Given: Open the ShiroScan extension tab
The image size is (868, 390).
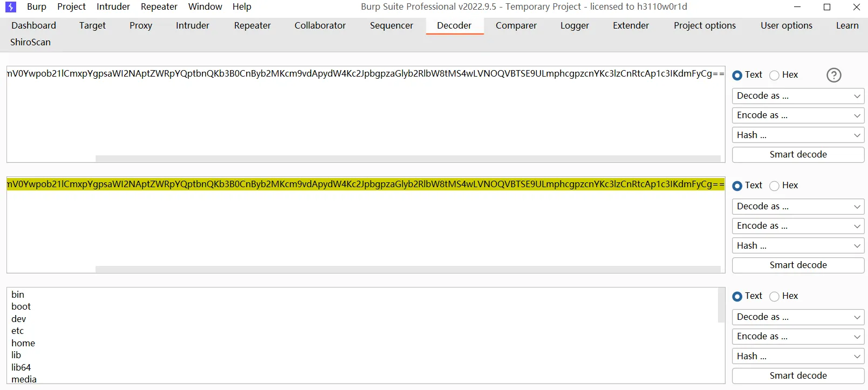Looking at the screenshot, I should (30, 42).
